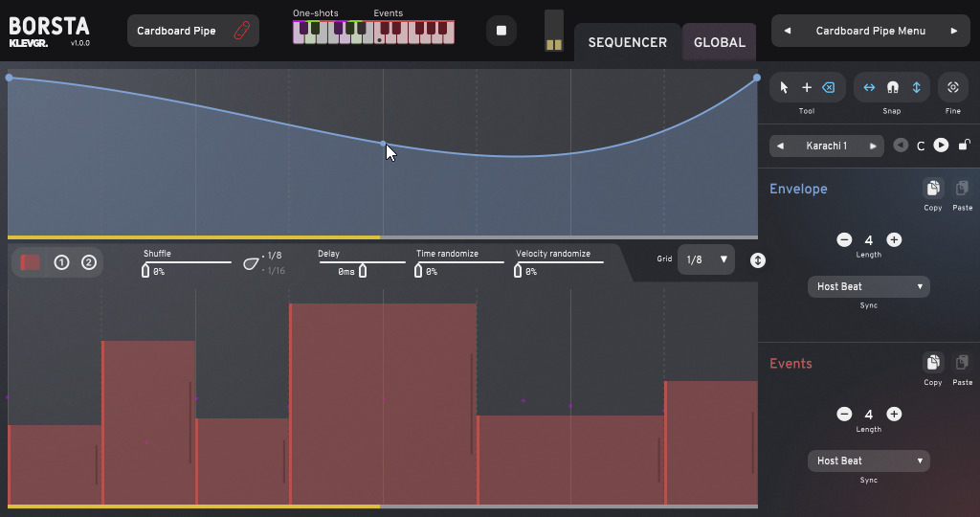This screenshot has height=517, width=980.
Task: Decrease Envelope length with minus
Action: coord(844,240)
